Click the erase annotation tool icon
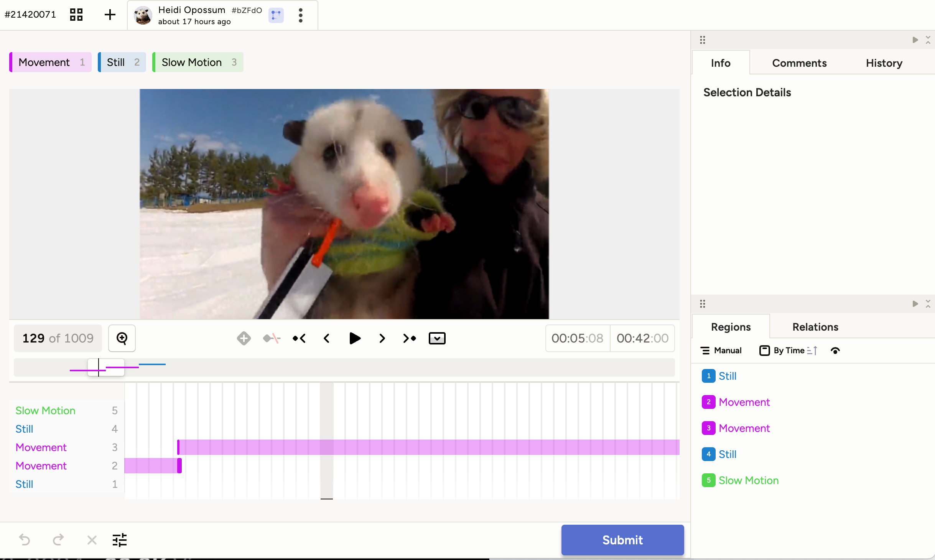Viewport: 935px width, 560px height. (271, 338)
